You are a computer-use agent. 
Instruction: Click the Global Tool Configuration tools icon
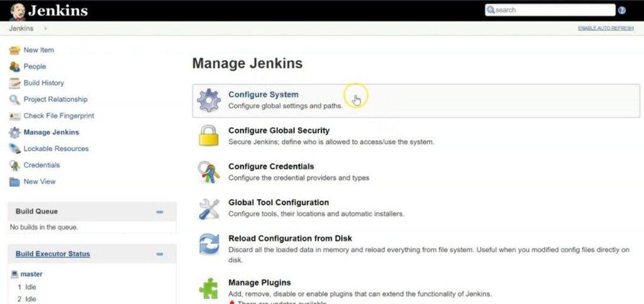pos(209,208)
